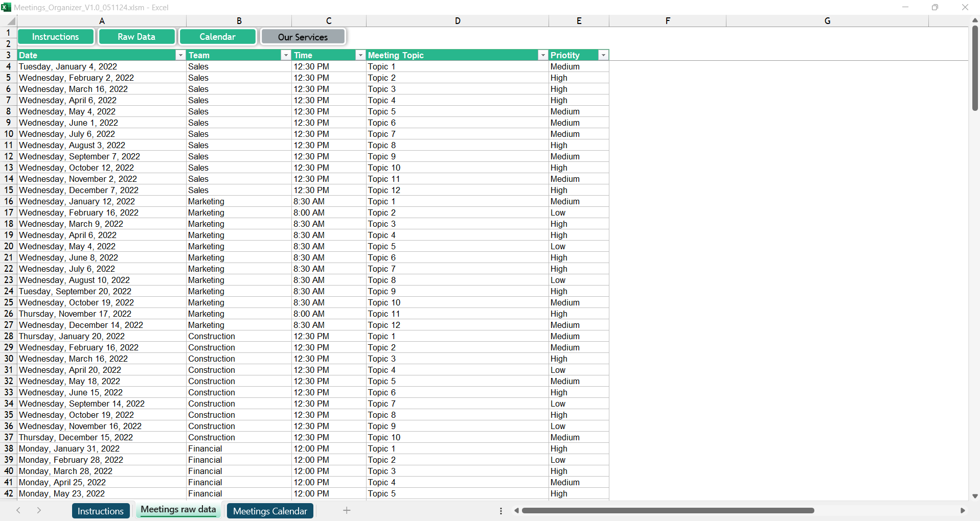Click the Select All corner triangle
The image size is (980, 521).
(10, 21)
